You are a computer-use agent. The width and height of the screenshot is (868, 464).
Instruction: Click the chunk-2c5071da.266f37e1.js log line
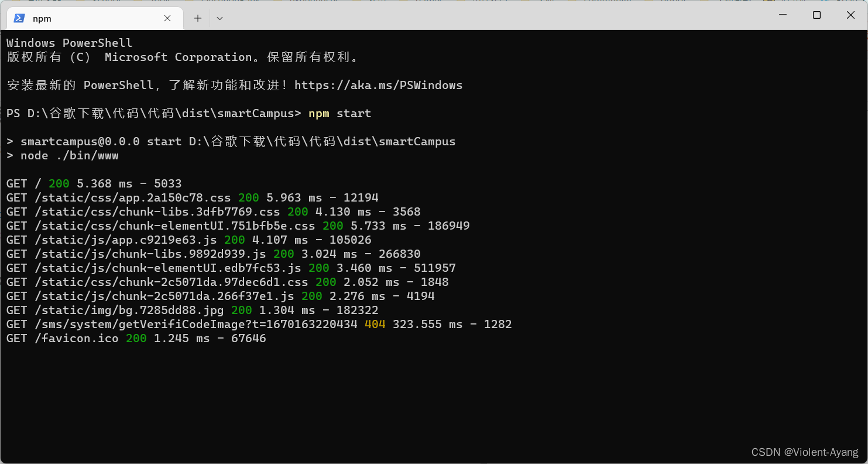(x=221, y=296)
